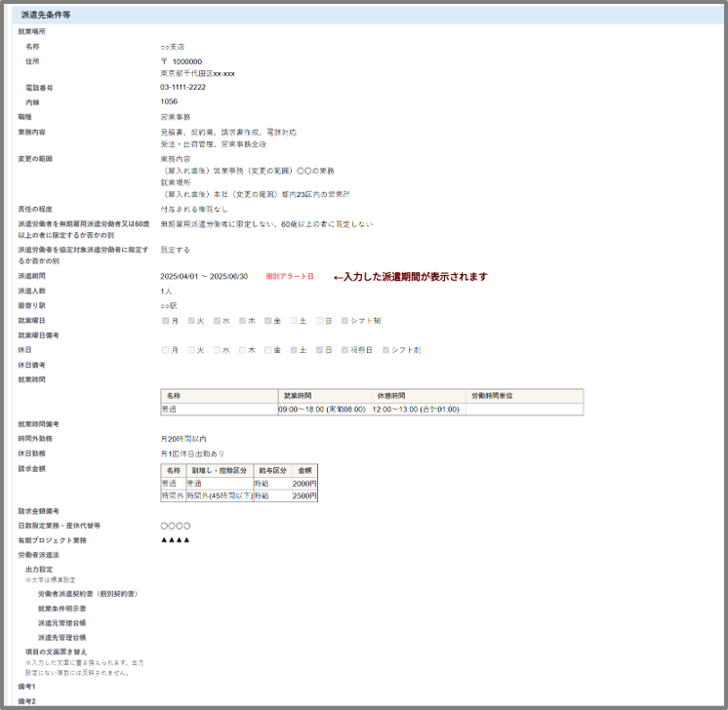Click nearest station value ○○駅
The width and height of the screenshot is (728, 710).
pyautogui.click(x=169, y=306)
